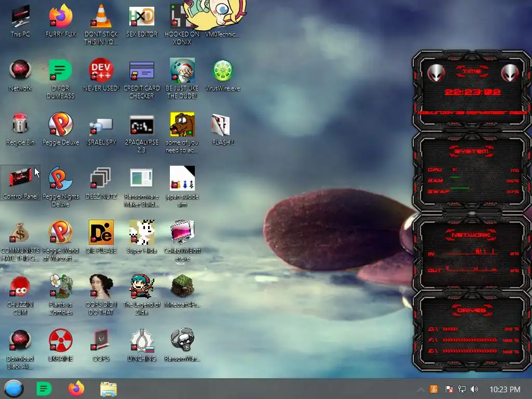Screen dimensions: 532x399
Task: Click the right alien head on widget
Action: tap(510, 72)
